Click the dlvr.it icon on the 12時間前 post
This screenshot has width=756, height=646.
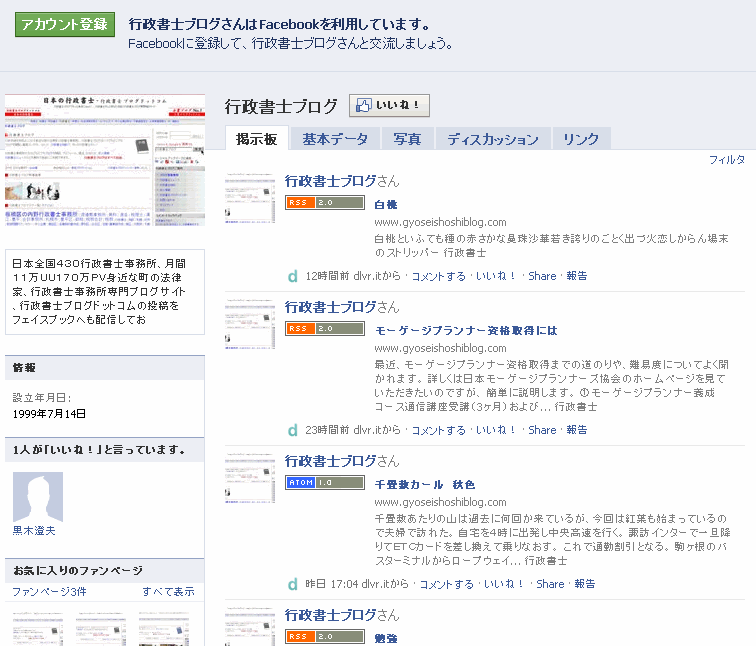pyautogui.click(x=292, y=276)
